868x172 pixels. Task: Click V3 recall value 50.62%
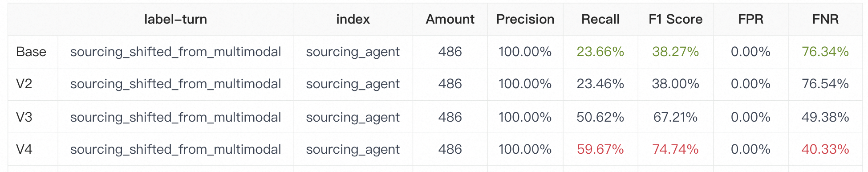pos(600,117)
